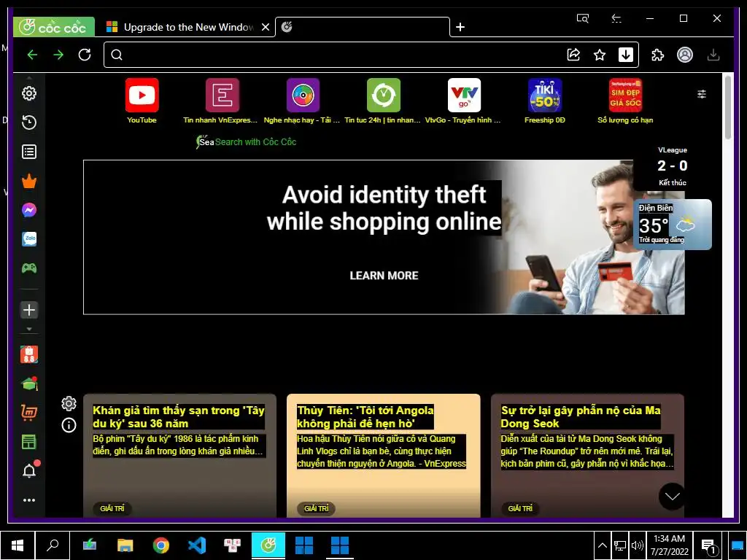
Task: Click the search tabs icon in title bar
Action: point(583,18)
